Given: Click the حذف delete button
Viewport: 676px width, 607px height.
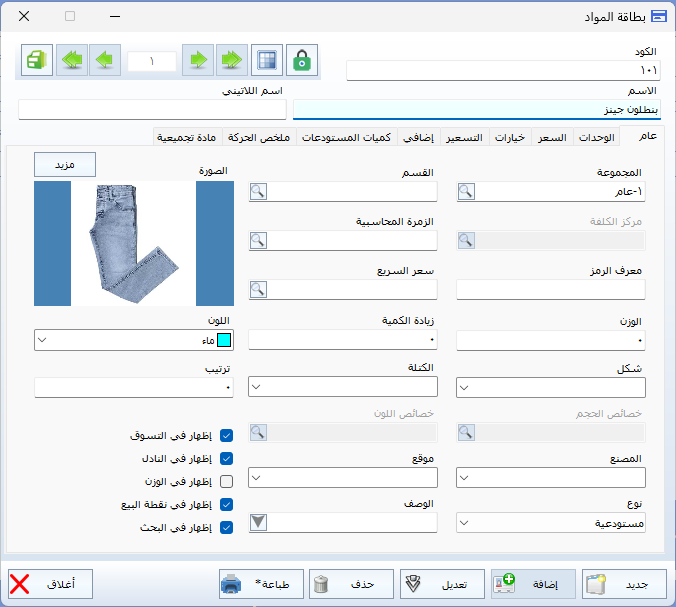Looking at the screenshot, I should (x=351, y=584).
